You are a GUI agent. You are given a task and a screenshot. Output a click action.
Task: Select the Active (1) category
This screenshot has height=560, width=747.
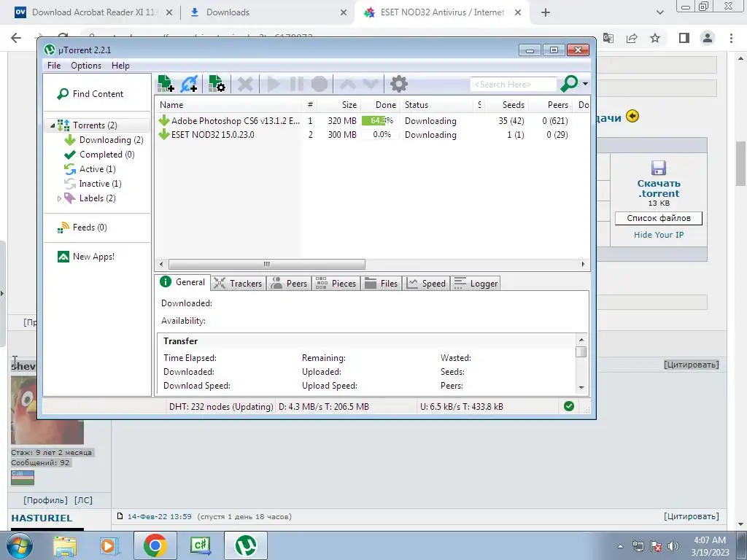90,169
